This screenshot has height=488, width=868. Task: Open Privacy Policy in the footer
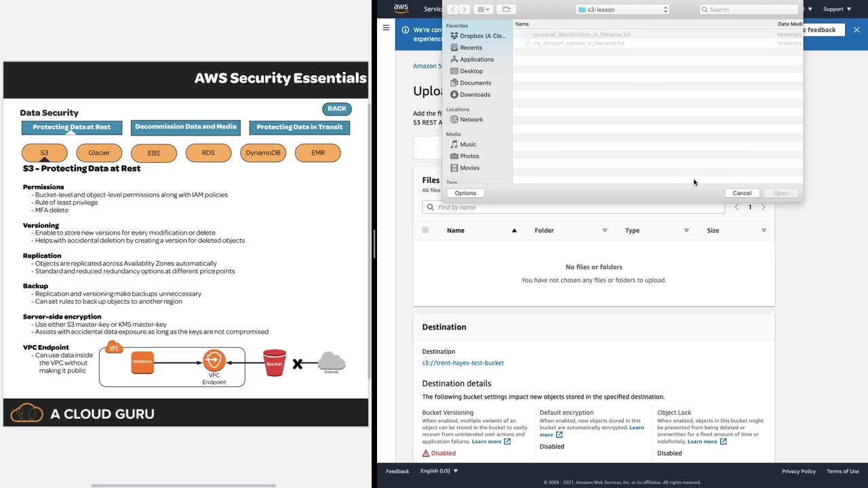click(x=799, y=471)
